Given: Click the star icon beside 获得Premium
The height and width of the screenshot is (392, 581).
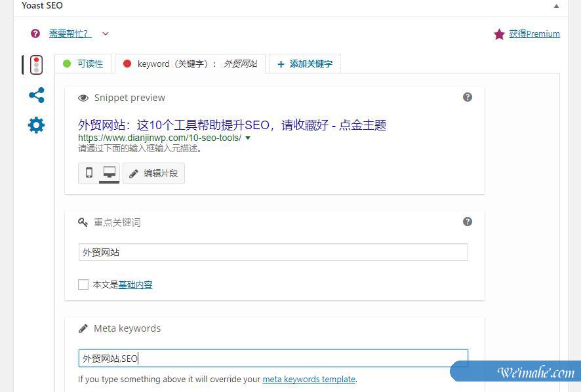Looking at the screenshot, I should tap(499, 33).
